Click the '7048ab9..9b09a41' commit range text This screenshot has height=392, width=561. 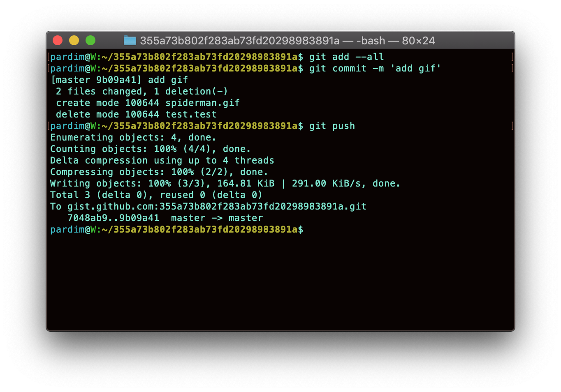point(113,218)
